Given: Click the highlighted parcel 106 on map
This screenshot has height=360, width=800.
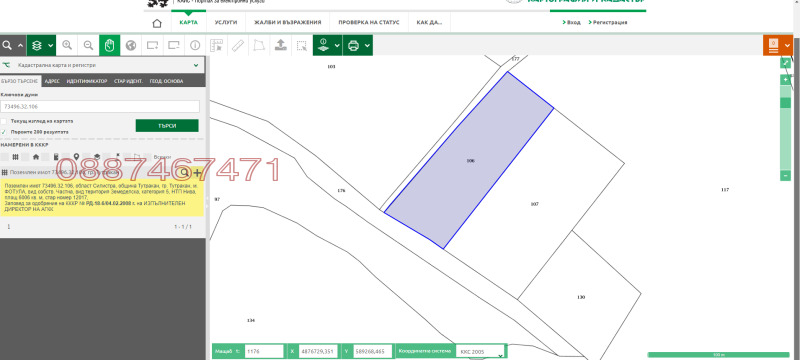Looking at the screenshot, I should pyautogui.click(x=470, y=161).
